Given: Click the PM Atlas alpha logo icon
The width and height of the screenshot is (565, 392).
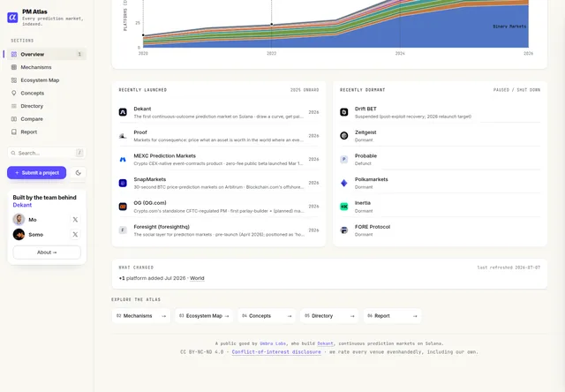Looking at the screenshot, I should pos(12,17).
